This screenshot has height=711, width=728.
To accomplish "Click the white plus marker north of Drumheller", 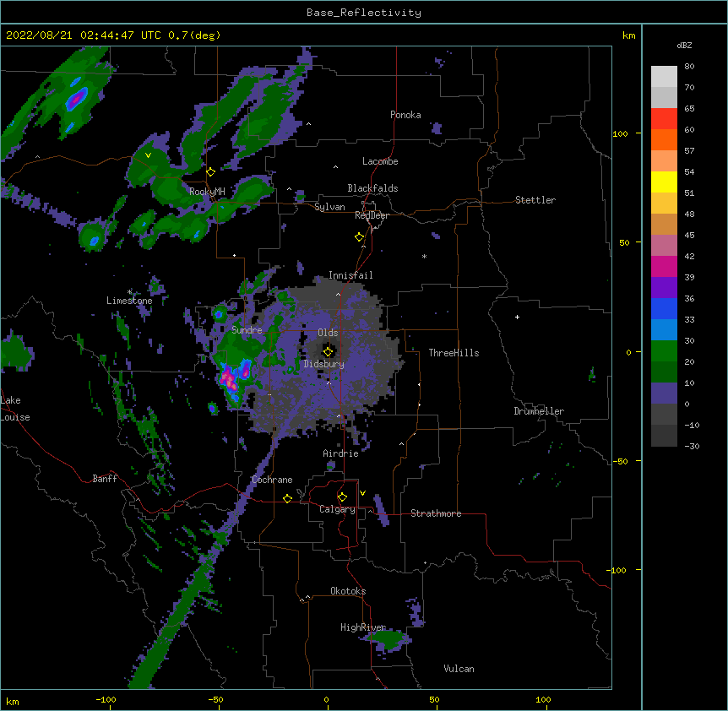I will [x=517, y=317].
